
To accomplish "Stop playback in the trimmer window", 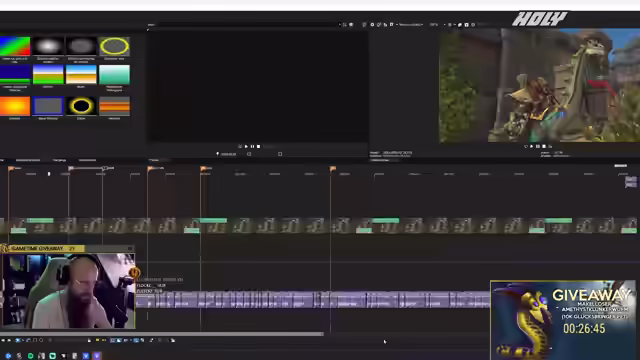I will [258, 146].
